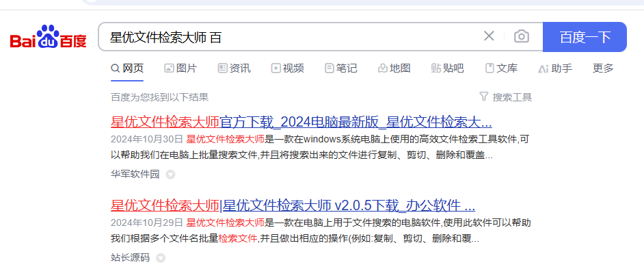Open the 星优文件检索大师官方下载_2024电脑最新版 result

[301, 122]
